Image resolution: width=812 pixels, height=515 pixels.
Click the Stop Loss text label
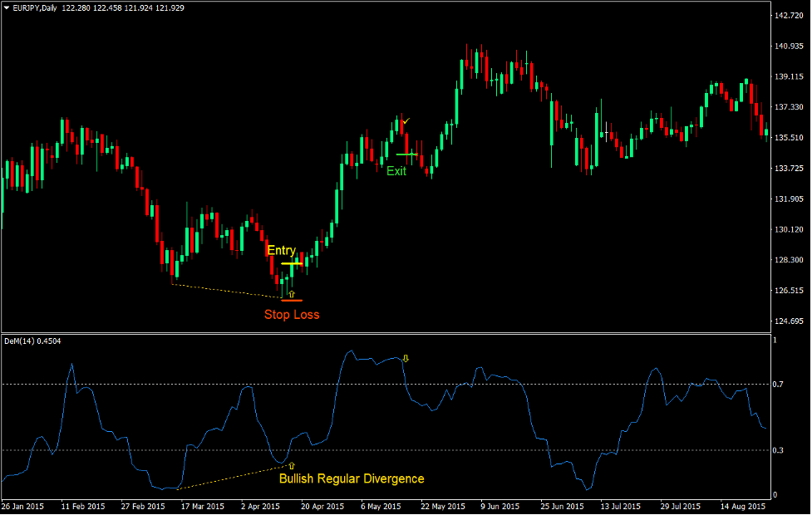[x=292, y=314]
